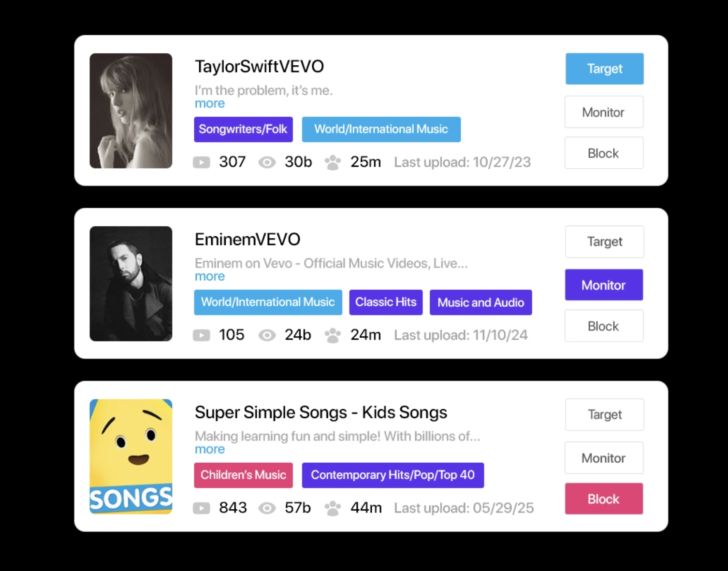Select the Classic Hits category tag
The image size is (728, 571).
coord(386,302)
